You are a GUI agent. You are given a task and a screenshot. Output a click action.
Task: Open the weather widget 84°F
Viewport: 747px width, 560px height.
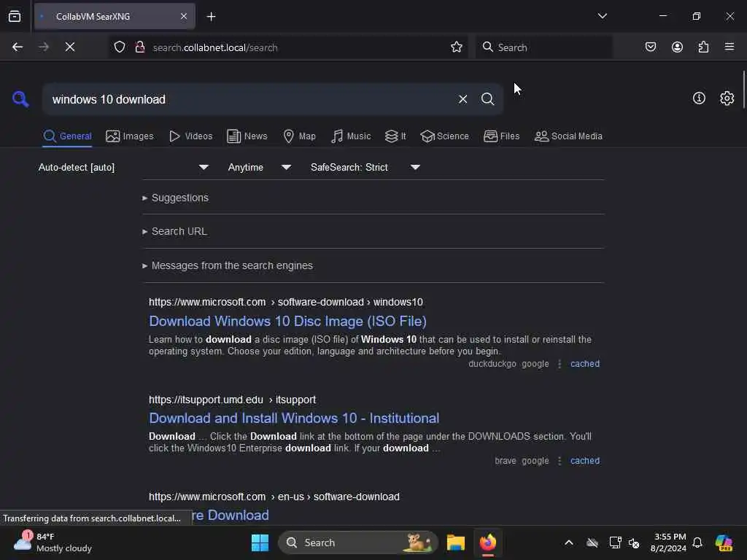coord(53,542)
